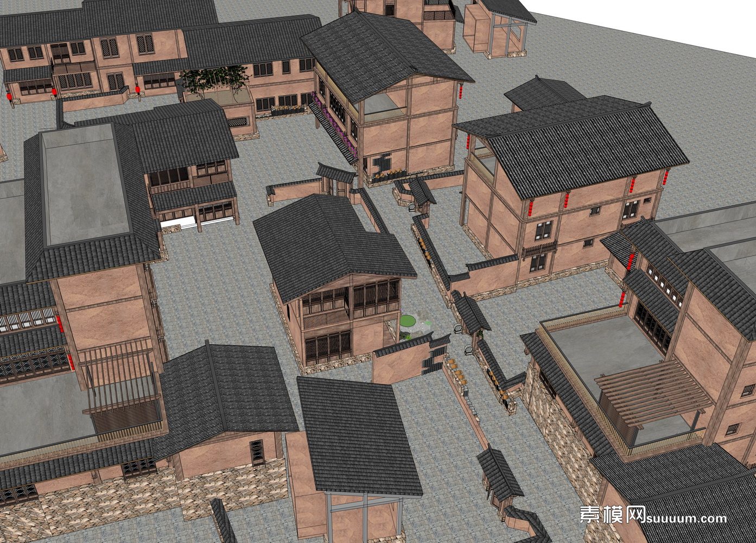Select the white opening under left building
Viewport: 756px width, 543px height.
point(178,222)
